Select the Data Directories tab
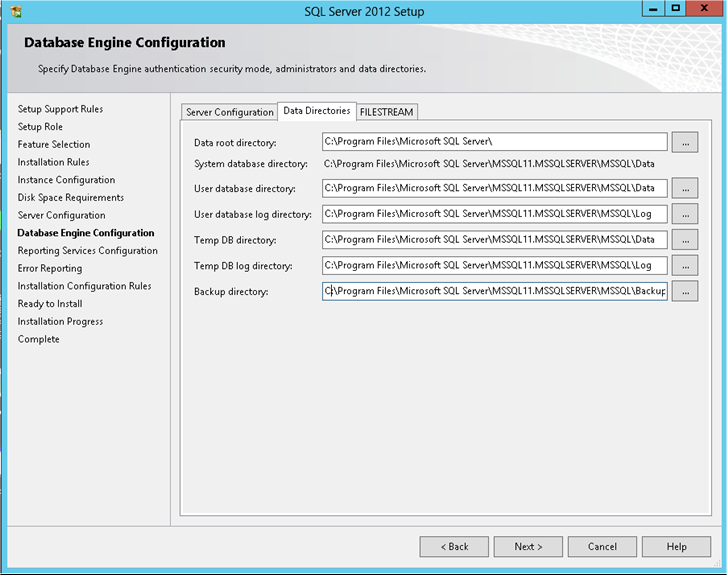 pos(317,111)
